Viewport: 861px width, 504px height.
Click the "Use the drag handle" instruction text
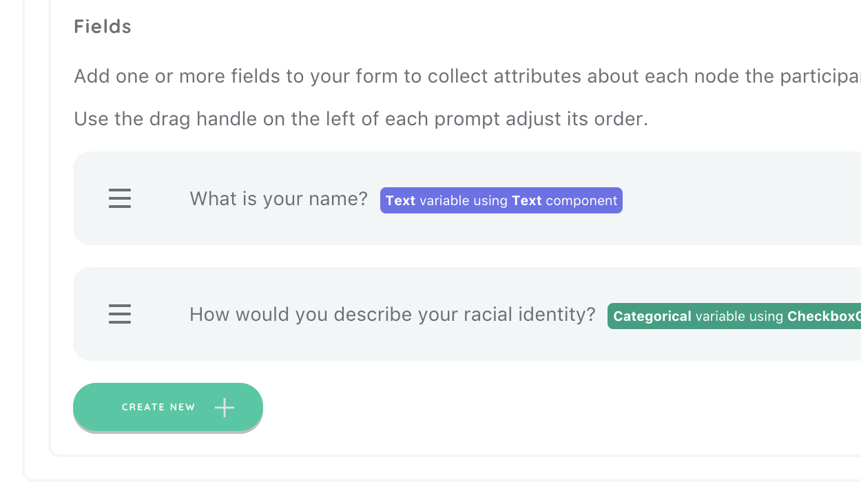point(361,119)
